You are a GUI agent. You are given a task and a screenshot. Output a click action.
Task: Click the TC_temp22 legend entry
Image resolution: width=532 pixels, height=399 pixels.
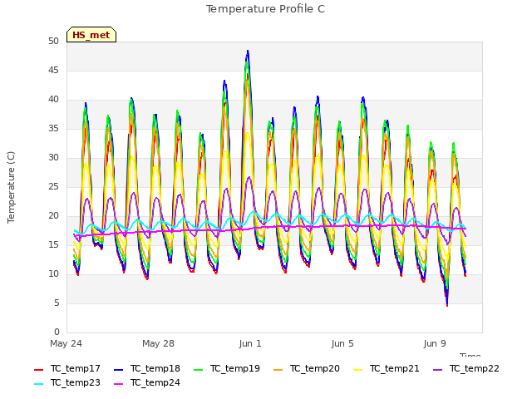point(466,368)
